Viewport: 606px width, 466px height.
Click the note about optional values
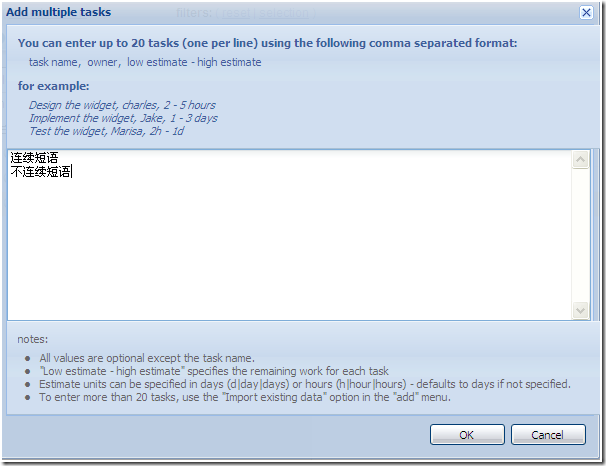pyautogui.click(x=147, y=358)
